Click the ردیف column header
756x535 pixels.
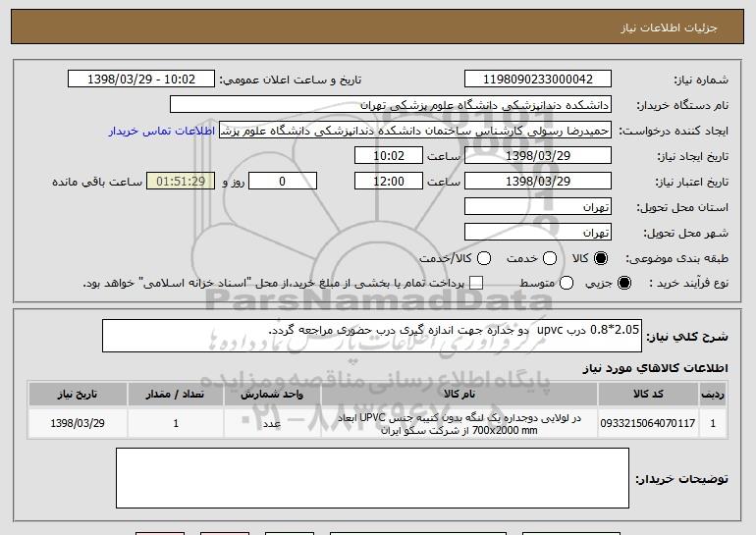[x=713, y=395]
